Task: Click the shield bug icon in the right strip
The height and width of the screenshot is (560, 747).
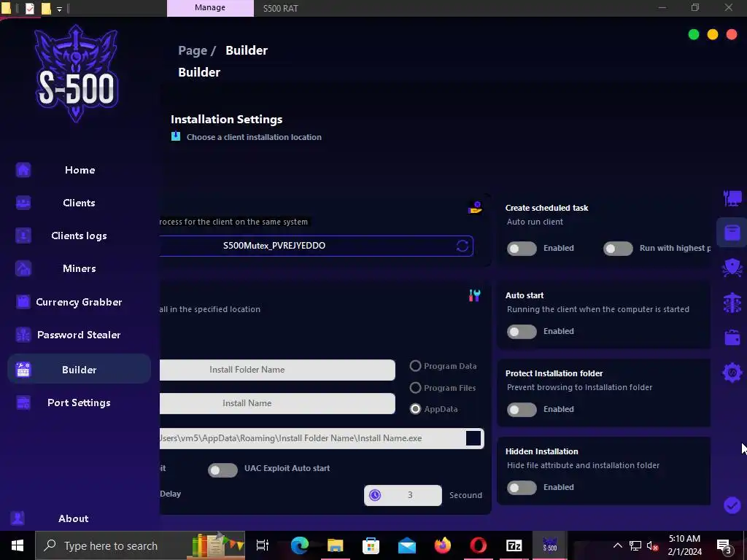Action: (732, 268)
